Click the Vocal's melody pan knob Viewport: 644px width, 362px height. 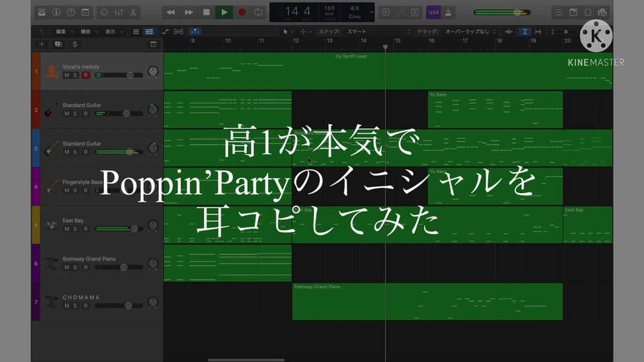point(153,72)
